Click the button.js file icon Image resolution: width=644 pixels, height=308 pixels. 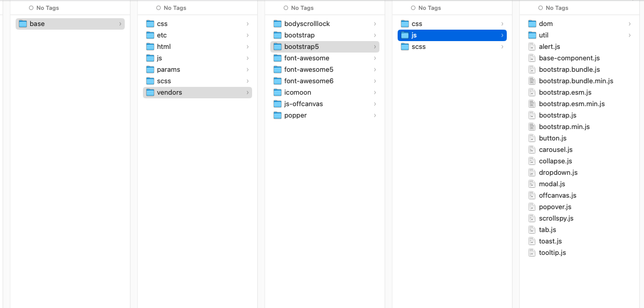pyautogui.click(x=532, y=138)
